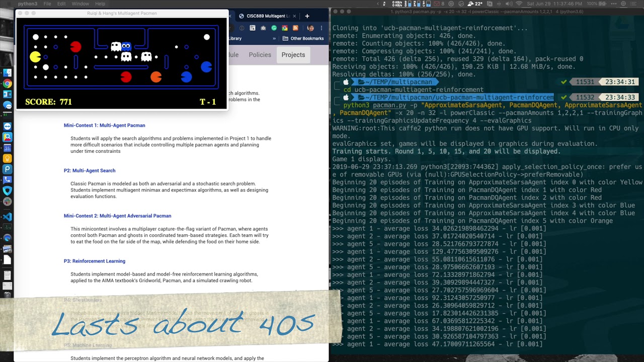644x362 pixels.
Task: Click the 'index 5 with color Orange' terminal line
Action: click(x=472, y=221)
